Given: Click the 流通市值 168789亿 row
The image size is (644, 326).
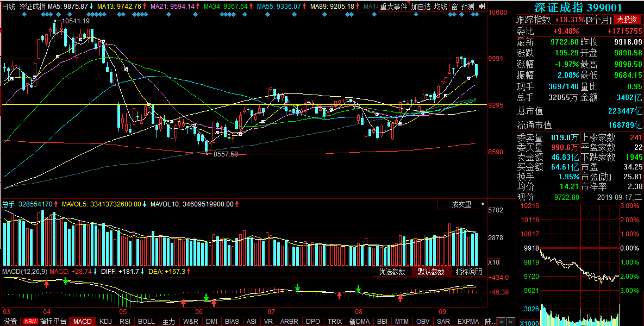Looking at the screenshot, I should click(579, 125).
